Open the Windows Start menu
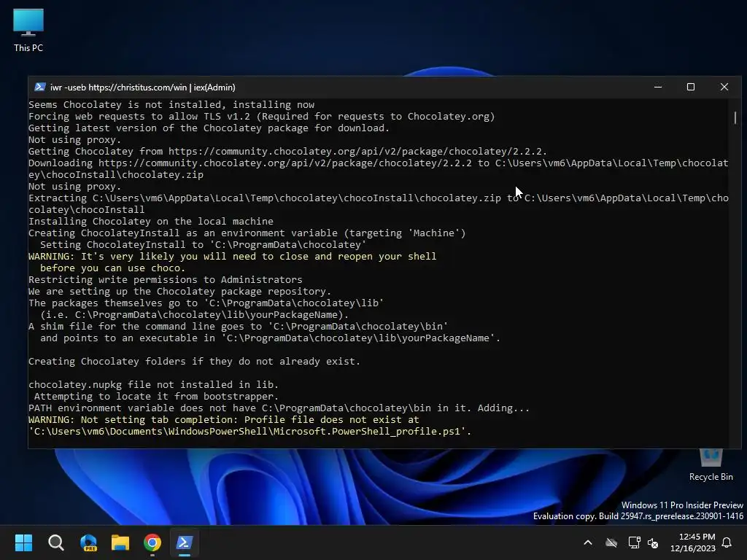The height and width of the screenshot is (560, 747). click(24, 542)
